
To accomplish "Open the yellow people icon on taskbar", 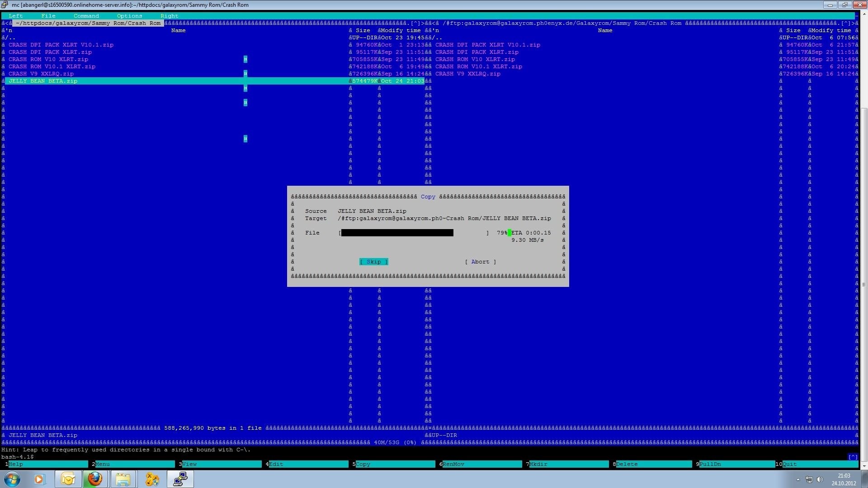I will click(152, 479).
